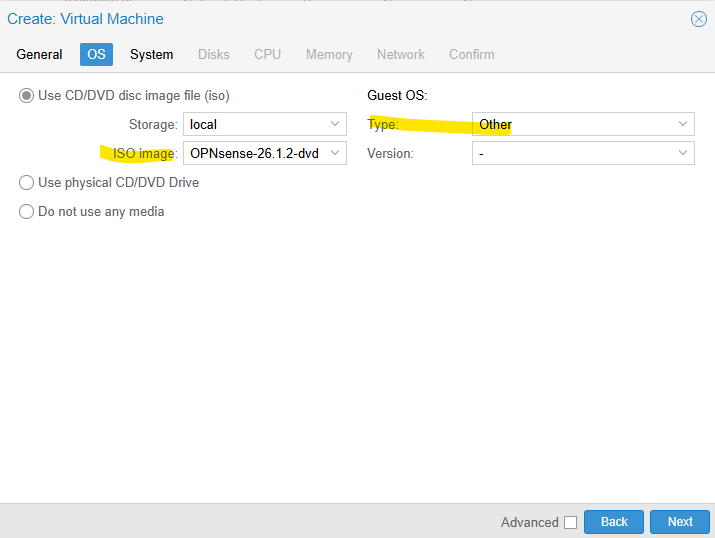Click the Create: Virtual Machine title bar
715x538 pixels.
[x=300, y=19]
